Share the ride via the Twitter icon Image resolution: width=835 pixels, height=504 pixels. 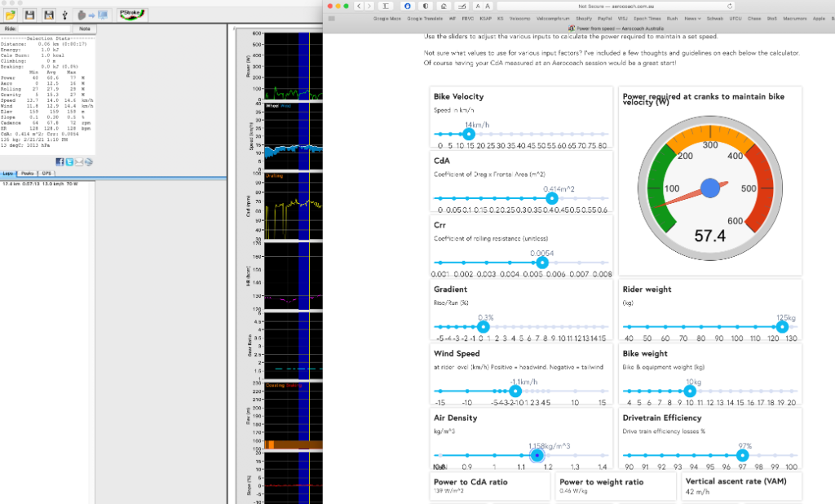(69, 161)
